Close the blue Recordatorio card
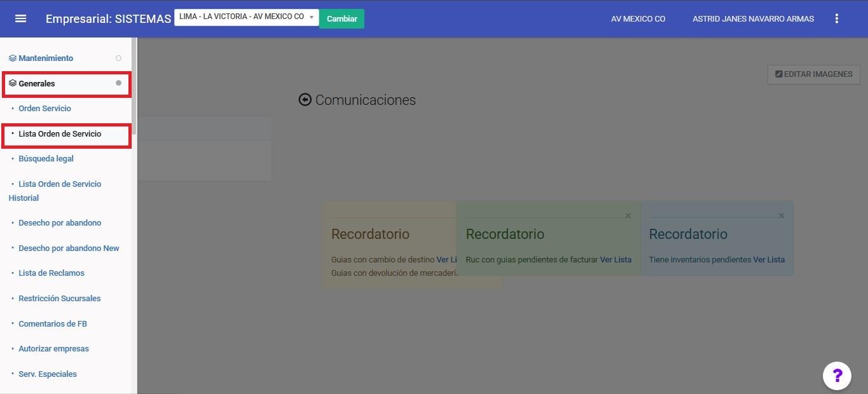The height and width of the screenshot is (394, 868). click(x=782, y=216)
